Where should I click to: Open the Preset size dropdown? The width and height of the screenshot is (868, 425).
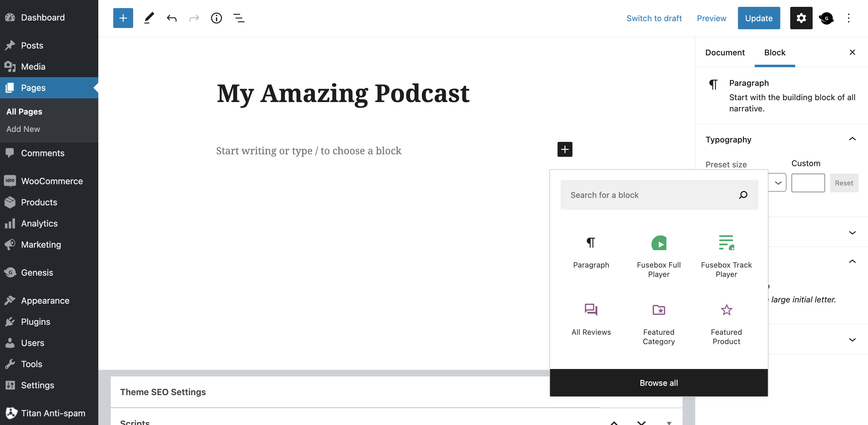pyautogui.click(x=778, y=183)
